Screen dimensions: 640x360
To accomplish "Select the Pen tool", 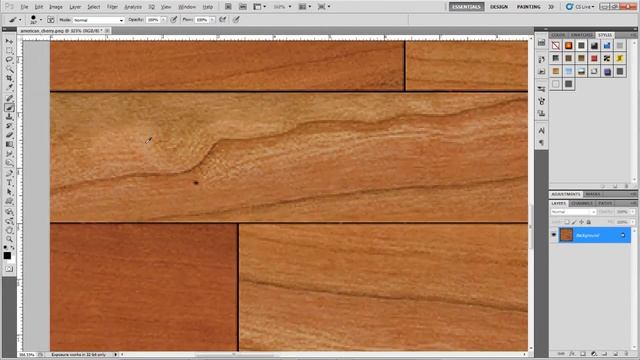I will (9, 173).
